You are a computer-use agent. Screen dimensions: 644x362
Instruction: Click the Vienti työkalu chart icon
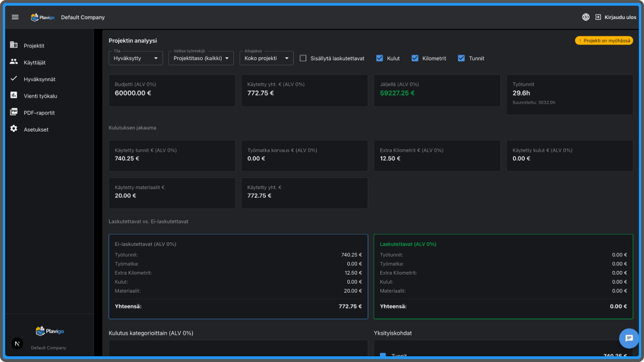coord(14,95)
